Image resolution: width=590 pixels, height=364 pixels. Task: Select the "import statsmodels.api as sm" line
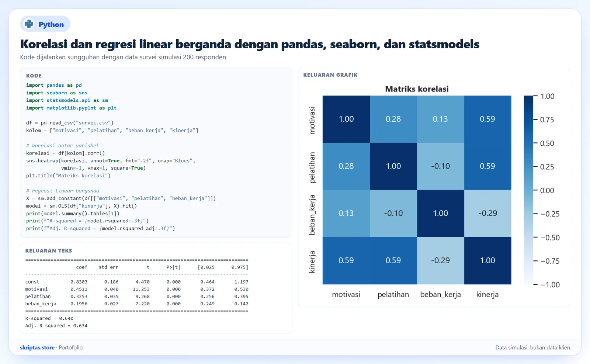pyautogui.click(x=67, y=100)
